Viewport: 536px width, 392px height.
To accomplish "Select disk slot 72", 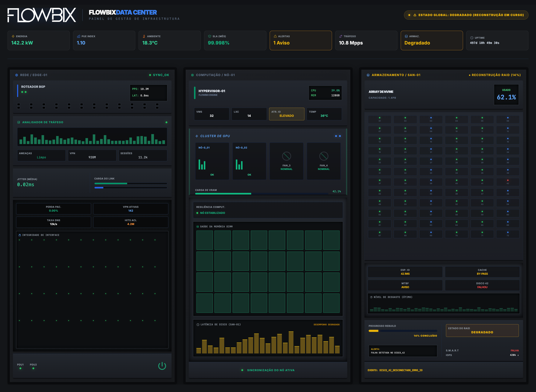I will (508, 234).
